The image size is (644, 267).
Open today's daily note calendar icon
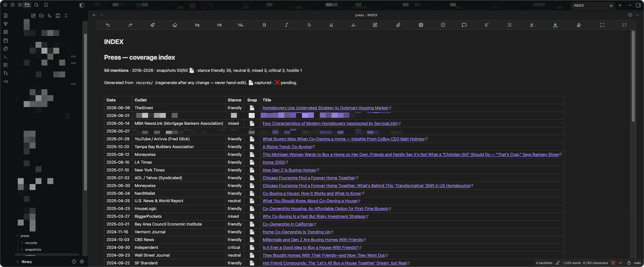(6, 40)
